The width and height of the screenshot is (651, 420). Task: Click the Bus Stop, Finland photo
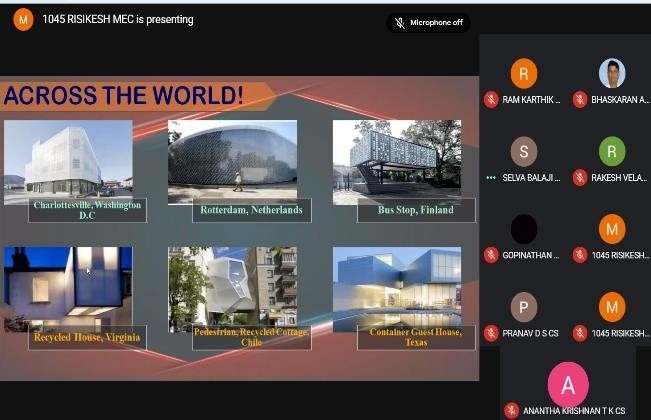coord(397,162)
